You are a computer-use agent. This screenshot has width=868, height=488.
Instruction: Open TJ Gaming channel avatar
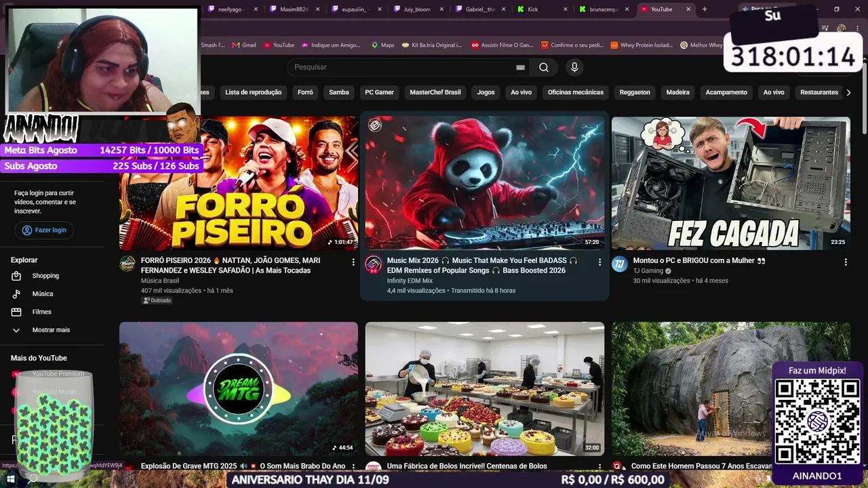point(620,264)
